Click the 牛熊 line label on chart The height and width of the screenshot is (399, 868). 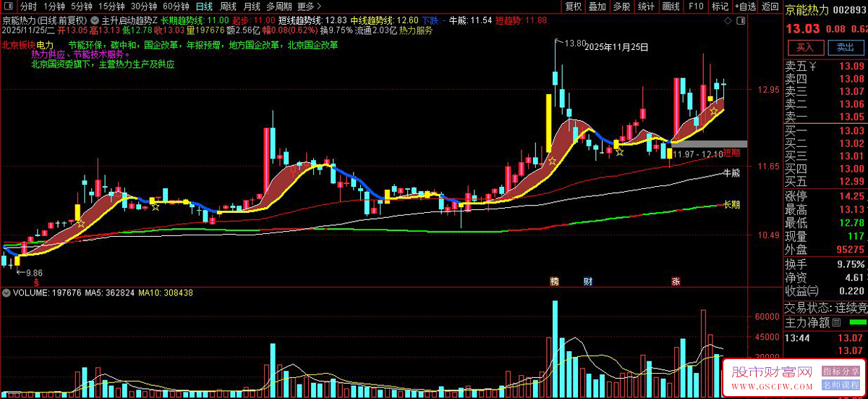click(732, 173)
